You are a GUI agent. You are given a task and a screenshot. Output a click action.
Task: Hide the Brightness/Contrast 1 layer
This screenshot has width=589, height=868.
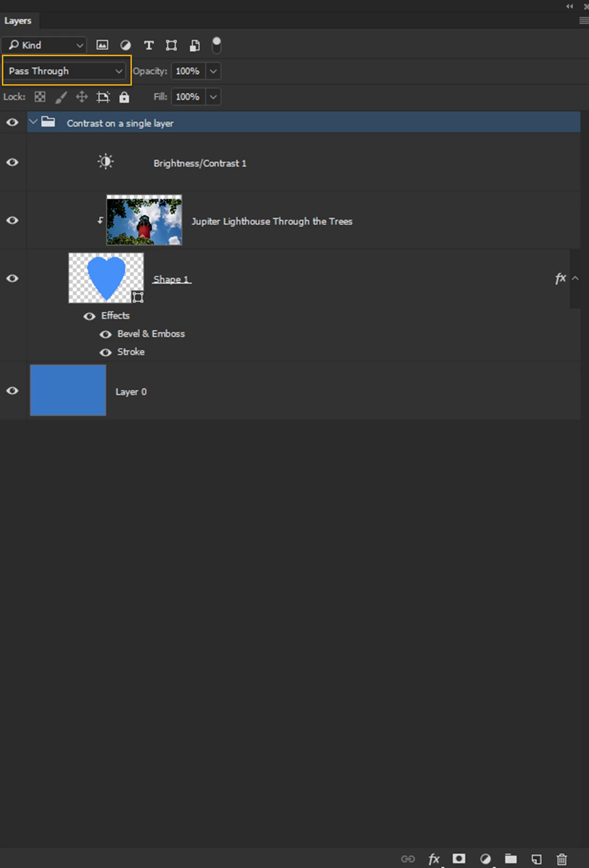[12, 162]
